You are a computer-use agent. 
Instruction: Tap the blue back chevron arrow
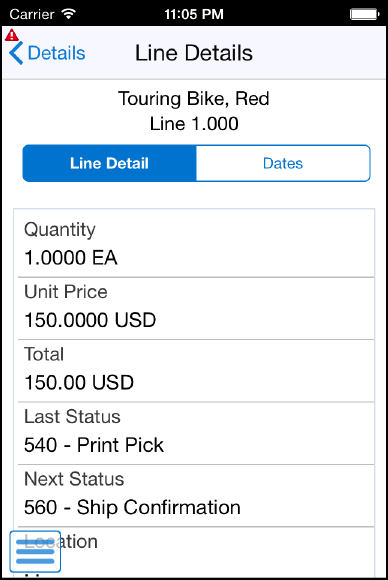point(16,53)
